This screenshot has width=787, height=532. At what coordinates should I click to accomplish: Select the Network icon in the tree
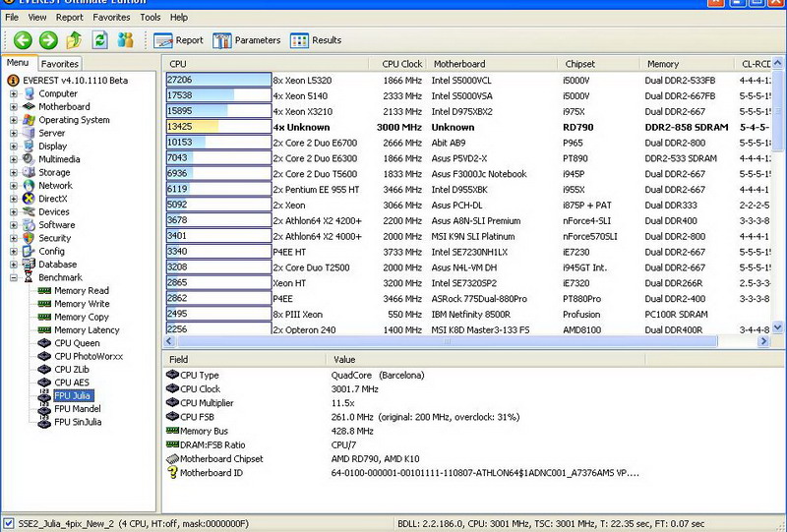tap(30, 186)
